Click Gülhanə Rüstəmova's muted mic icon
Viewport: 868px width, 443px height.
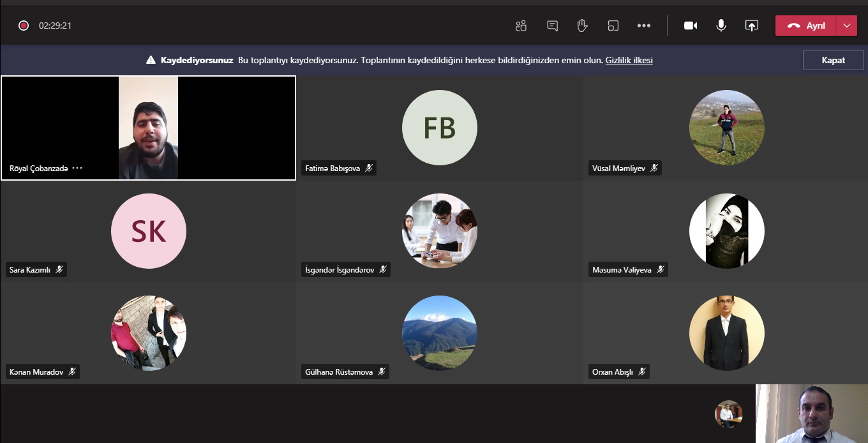point(381,371)
